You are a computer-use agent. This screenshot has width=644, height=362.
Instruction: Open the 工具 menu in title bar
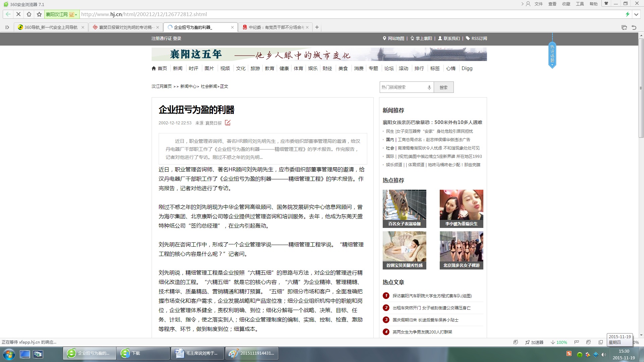580,4
